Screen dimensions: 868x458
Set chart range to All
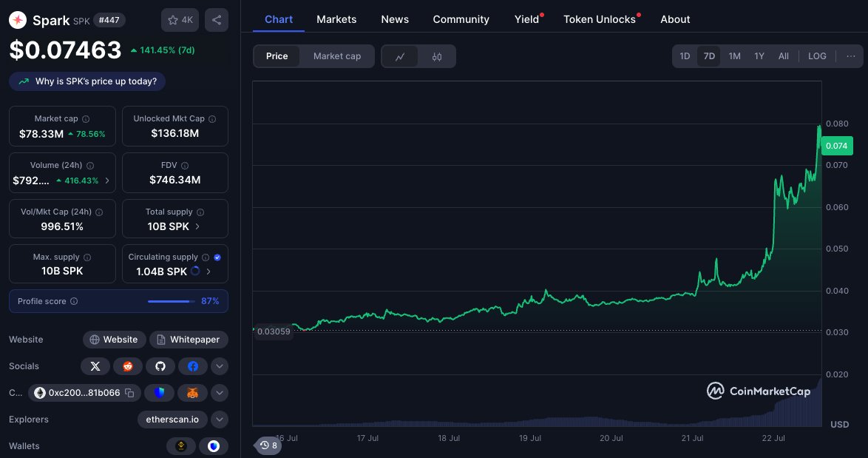[783, 56]
